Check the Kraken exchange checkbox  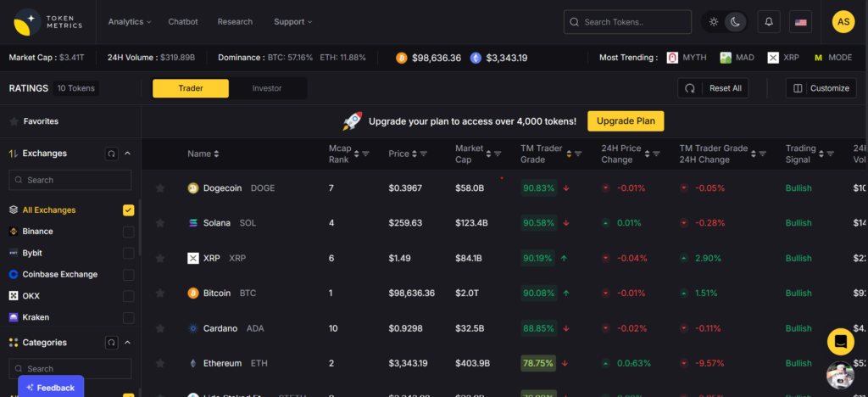point(129,318)
